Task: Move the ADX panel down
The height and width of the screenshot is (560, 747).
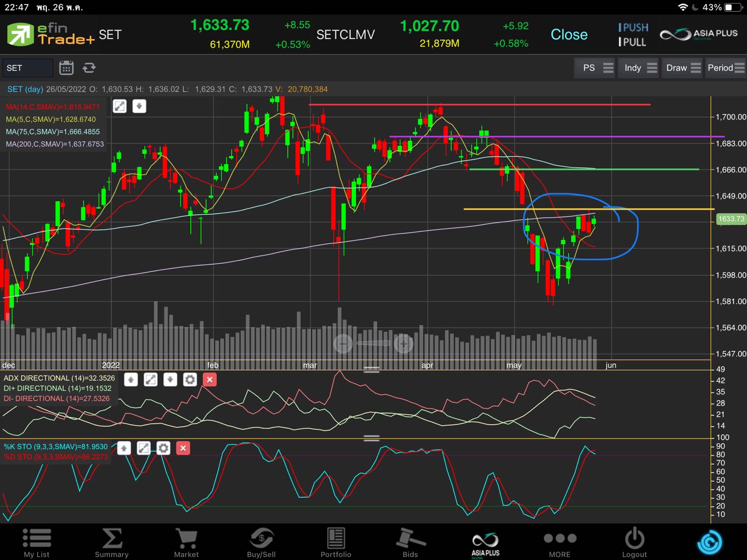Action: pos(170,380)
